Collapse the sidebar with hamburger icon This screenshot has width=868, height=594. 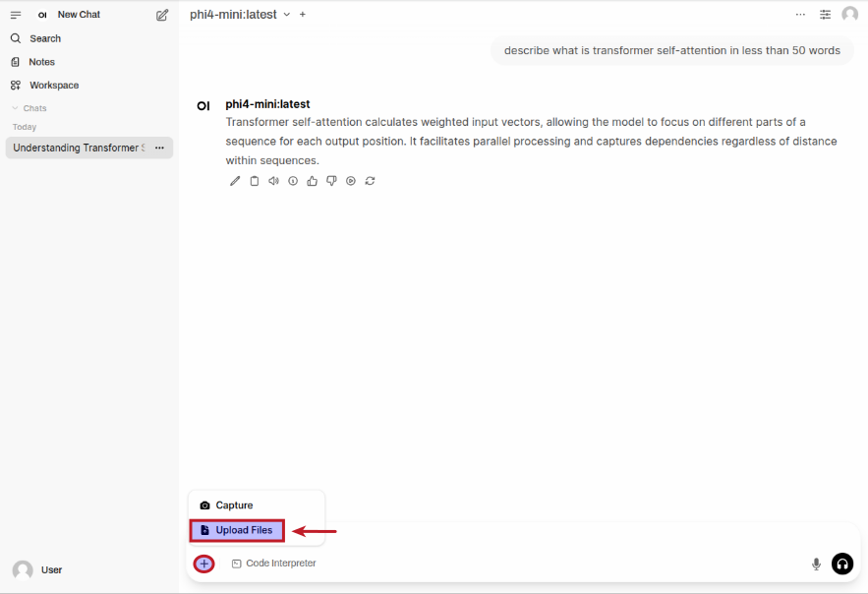pyautogui.click(x=16, y=14)
